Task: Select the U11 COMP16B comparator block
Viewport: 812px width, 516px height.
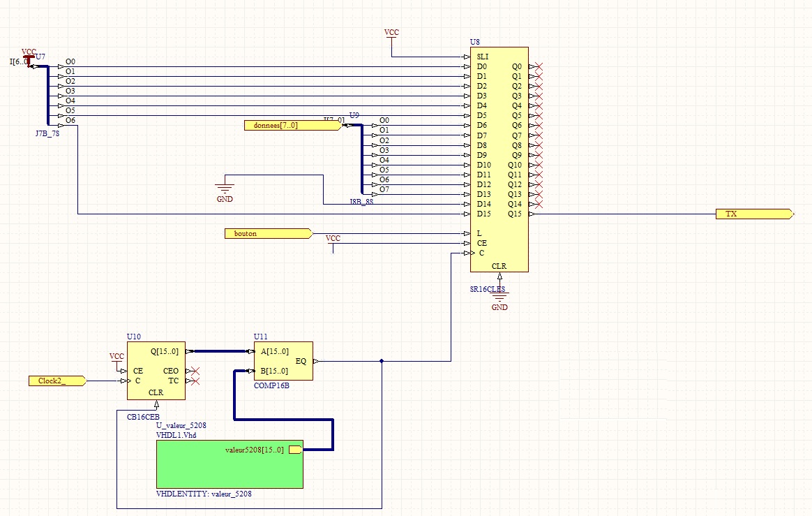Action: pos(283,361)
